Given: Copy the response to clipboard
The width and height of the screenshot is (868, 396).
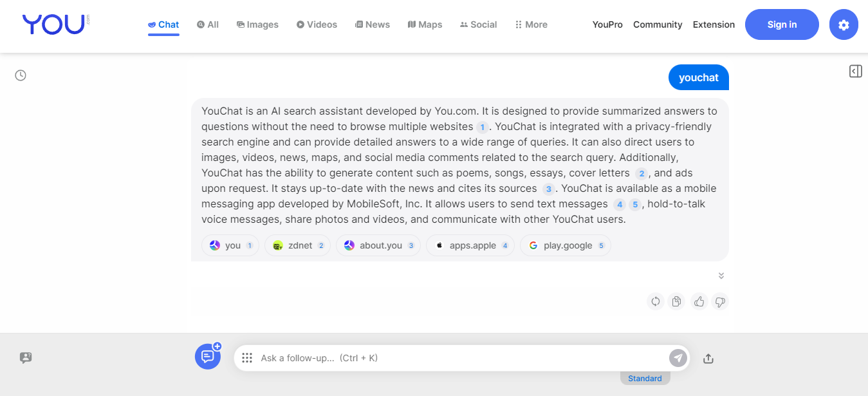Looking at the screenshot, I should coord(676,301).
